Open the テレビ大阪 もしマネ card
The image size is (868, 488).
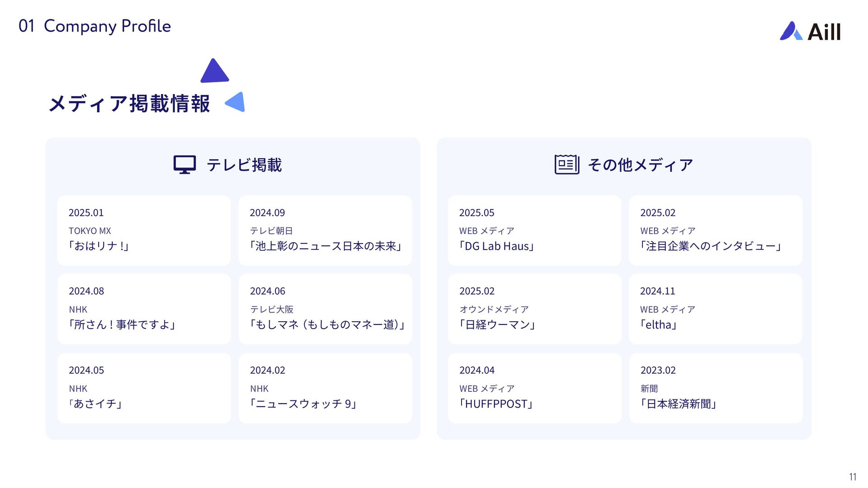pyautogui.click(x=325, y=309)
